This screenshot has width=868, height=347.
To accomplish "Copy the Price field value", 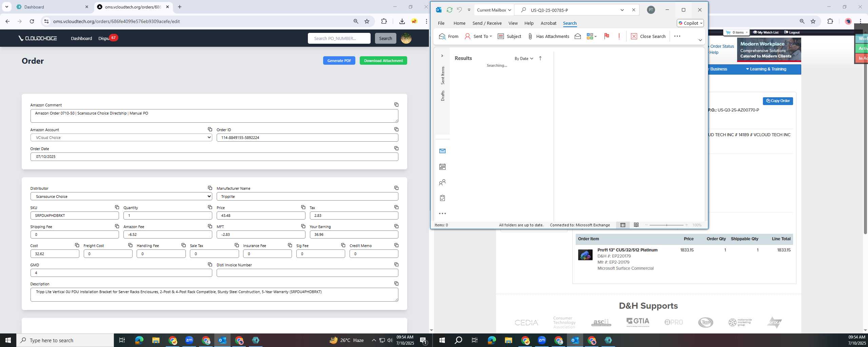I will (303, 207).
